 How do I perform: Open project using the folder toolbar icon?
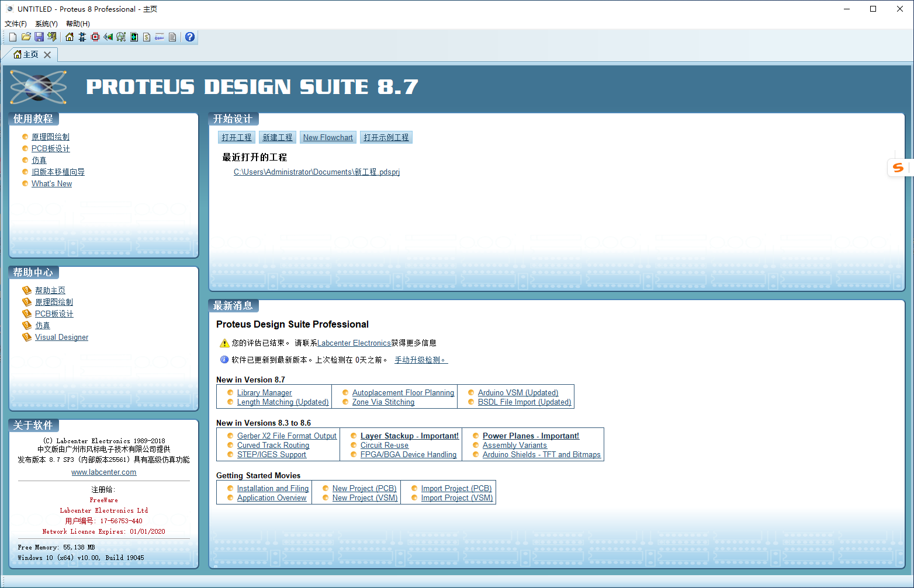(26, 37)
